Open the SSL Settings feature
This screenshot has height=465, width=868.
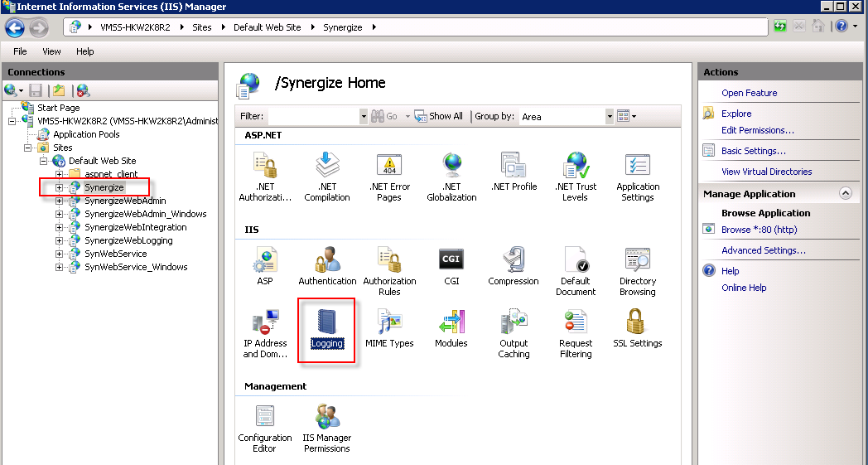(x=638, y=329)
